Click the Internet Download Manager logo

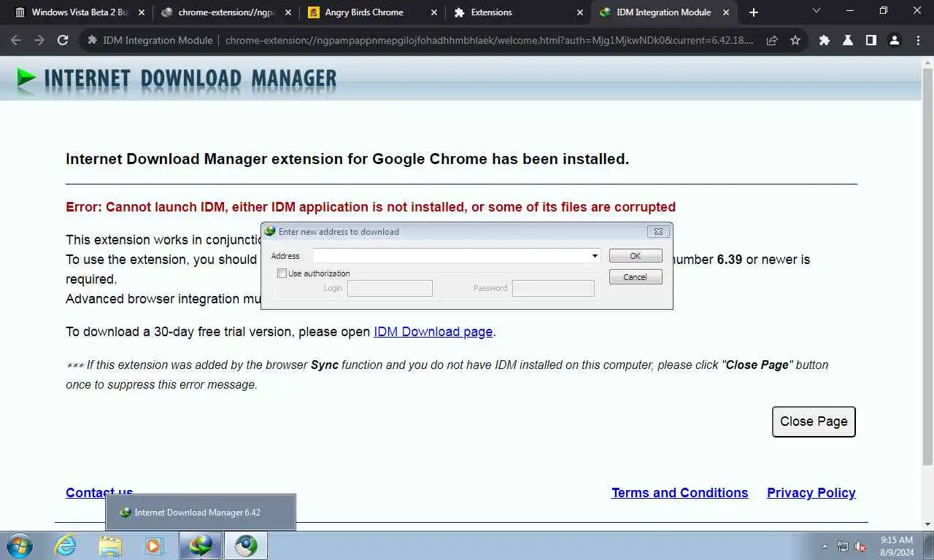pos(177,79)
